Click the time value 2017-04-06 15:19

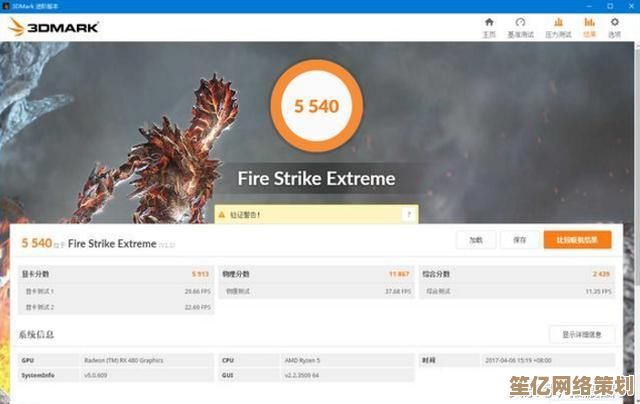click(x=518, y=360)
